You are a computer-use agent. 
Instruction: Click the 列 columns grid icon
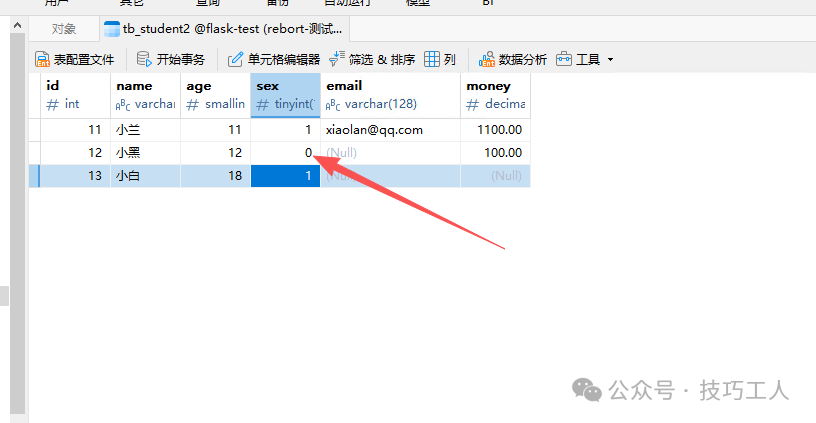432,59
